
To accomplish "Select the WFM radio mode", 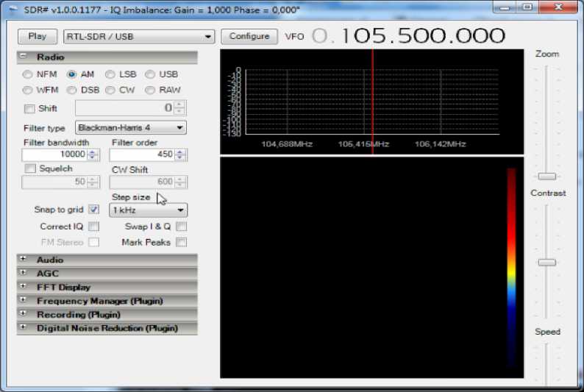I will (28, 90).
